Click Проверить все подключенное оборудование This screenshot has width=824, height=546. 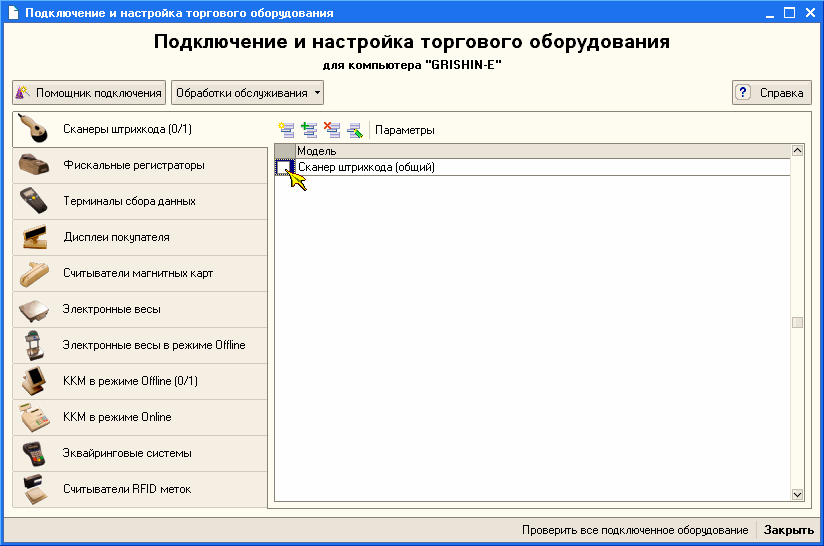click(x=635, y=530)
